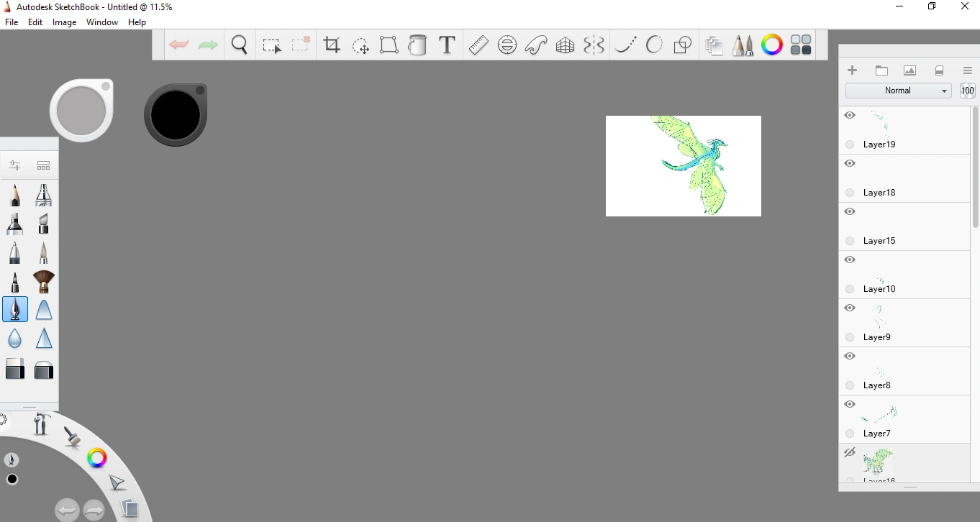Open the layer panel menu icon
Screen dimensions: 980x522
968,70
